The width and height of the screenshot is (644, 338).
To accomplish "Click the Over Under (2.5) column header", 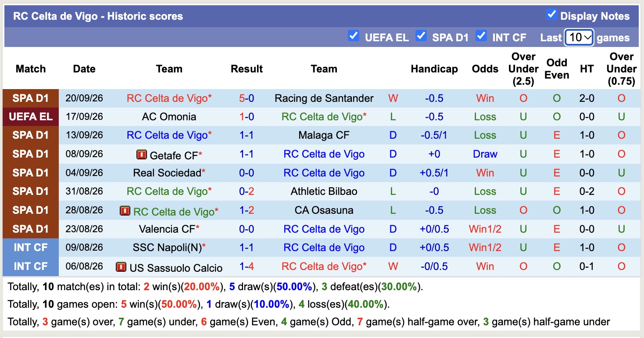I will tap(523, 69).
